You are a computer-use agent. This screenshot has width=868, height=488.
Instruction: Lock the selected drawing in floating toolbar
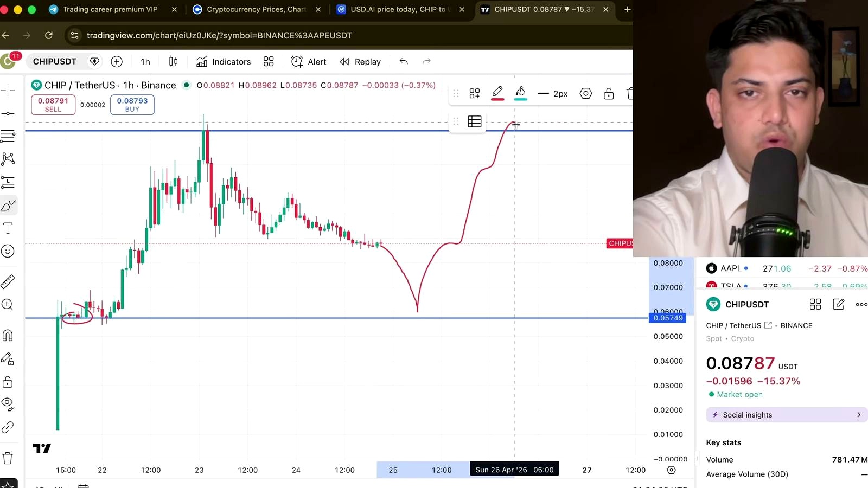pos(609,94)
